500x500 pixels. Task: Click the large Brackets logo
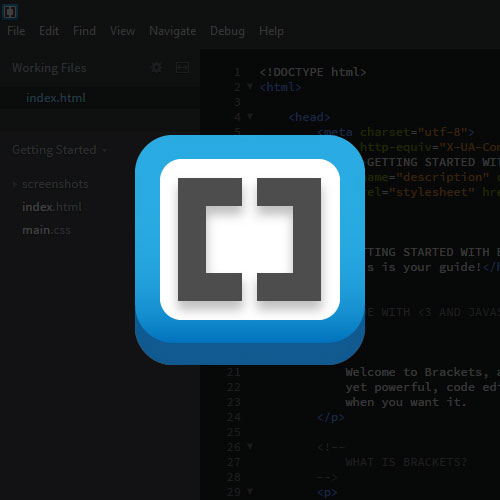point(250,250)
